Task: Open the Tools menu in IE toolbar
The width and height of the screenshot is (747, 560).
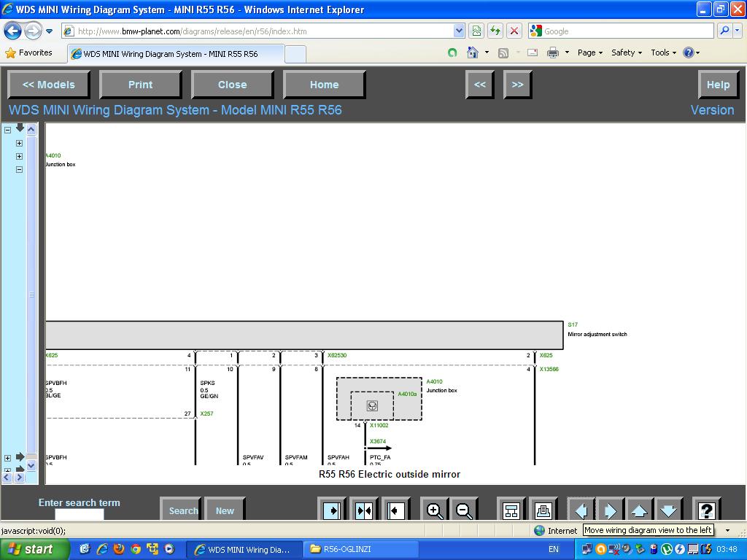Action: (x=664, y=52)
